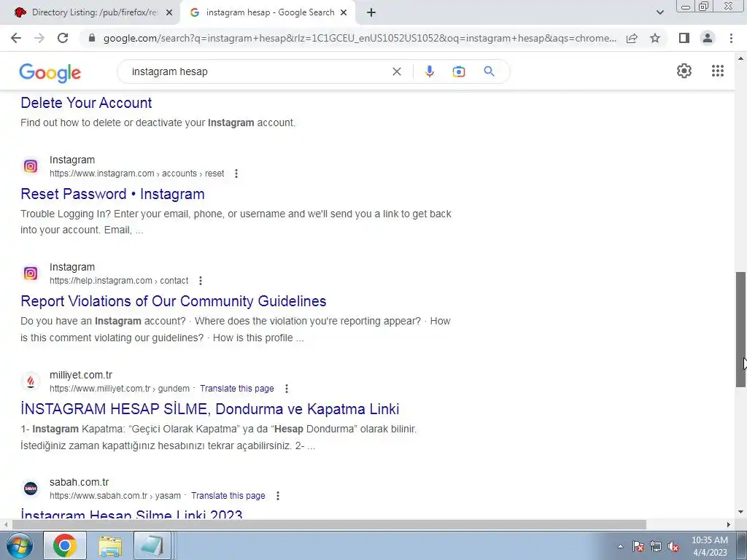Open network status tray icon
The height and width of the screenshot is (560, 747).
point(656,546)
